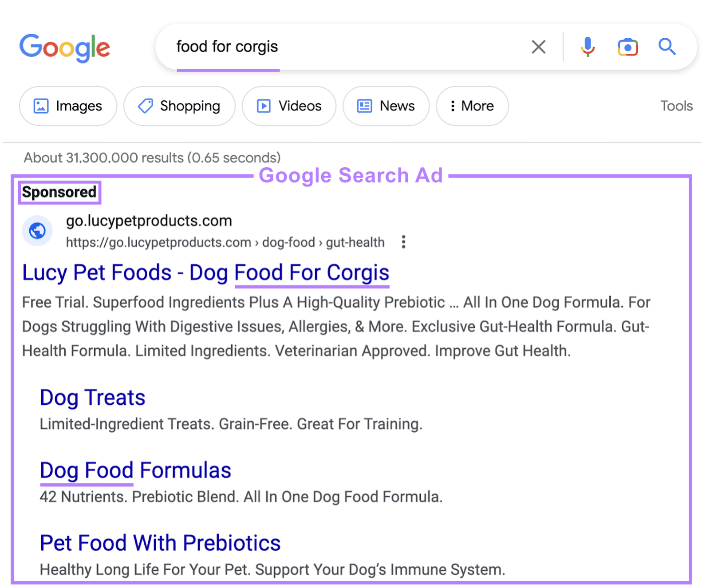Click the blue magnifier search icon
710x588 pixels.
click(x=667, y=47)
